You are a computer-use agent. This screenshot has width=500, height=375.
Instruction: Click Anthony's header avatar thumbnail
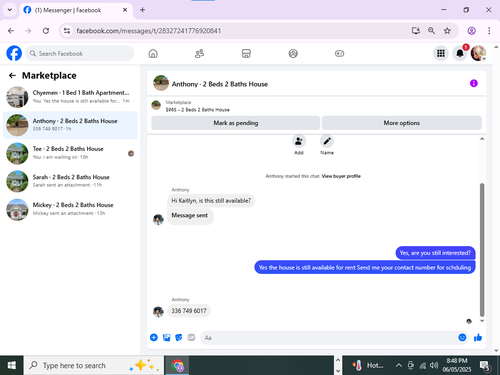coord(161,83)
